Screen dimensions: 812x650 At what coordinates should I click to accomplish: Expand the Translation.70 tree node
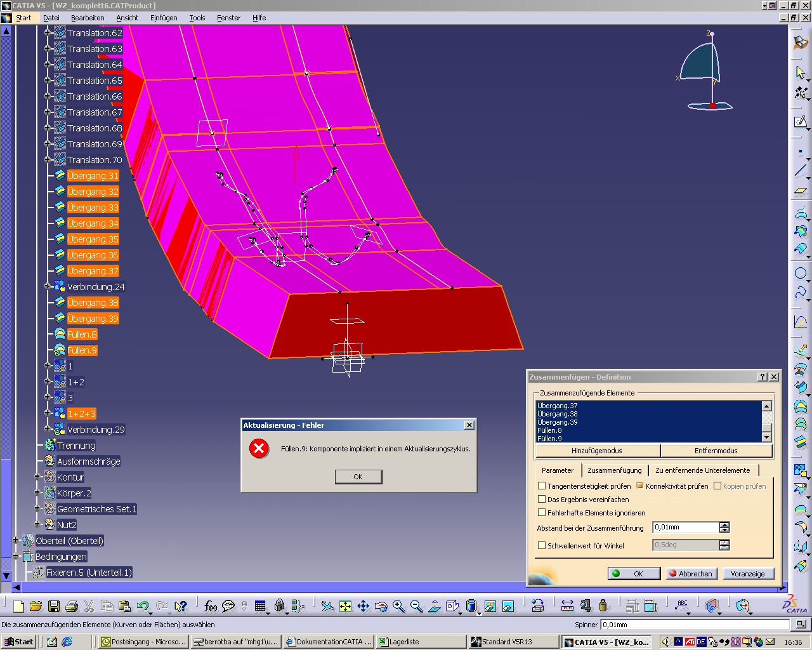click(x=48, y=160)
